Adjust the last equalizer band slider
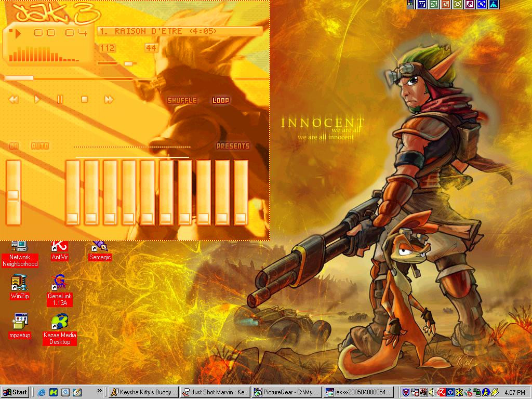This screenshot has height=399, width=532. click(x=241, y=192)
